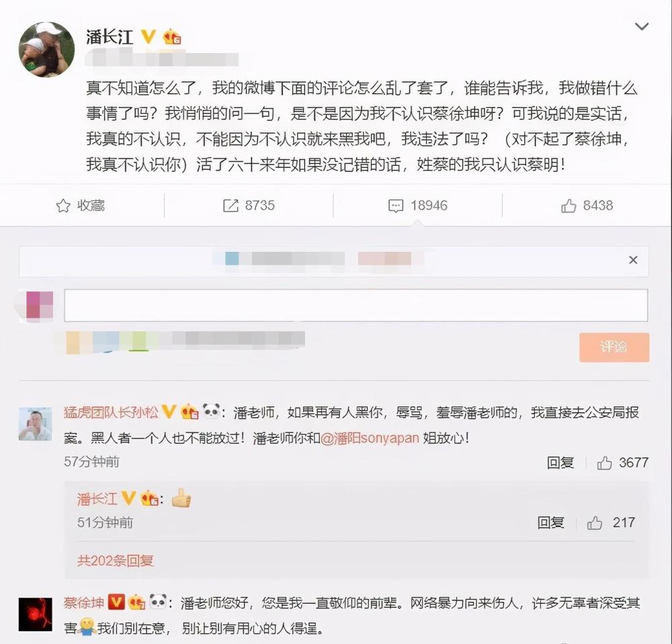Image resolution: width=672 pixels, height=644 pixels.
Task: Expand 共202条回复 replies
Action: coord(116,561)
